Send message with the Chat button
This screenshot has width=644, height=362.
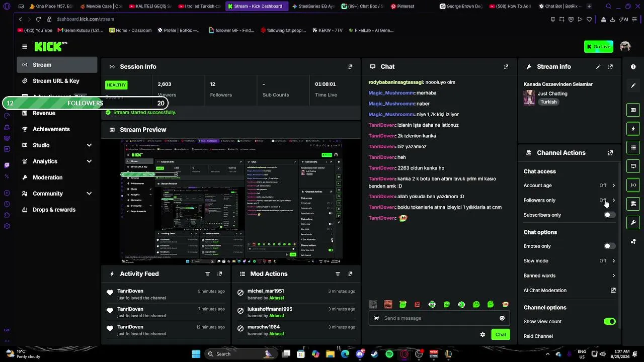point(501,334)
